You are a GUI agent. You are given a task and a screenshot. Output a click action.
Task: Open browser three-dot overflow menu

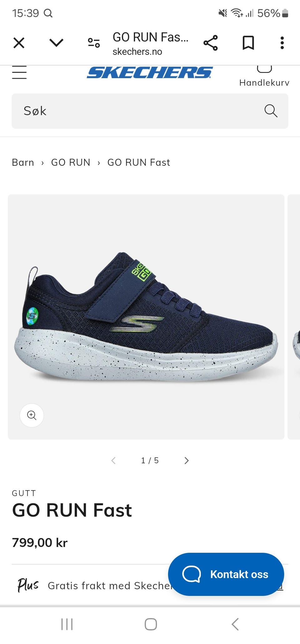(282, 43)
